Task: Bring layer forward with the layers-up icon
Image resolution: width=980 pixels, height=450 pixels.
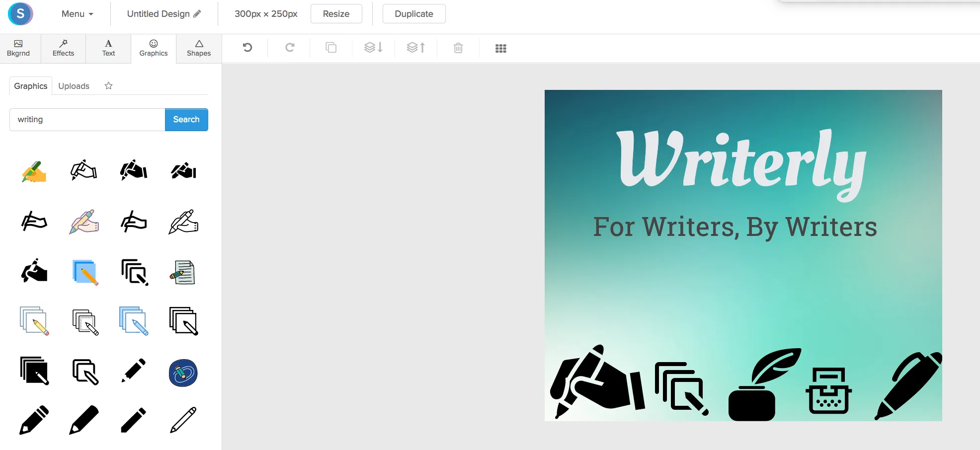Action: click(x=416, y=48)
